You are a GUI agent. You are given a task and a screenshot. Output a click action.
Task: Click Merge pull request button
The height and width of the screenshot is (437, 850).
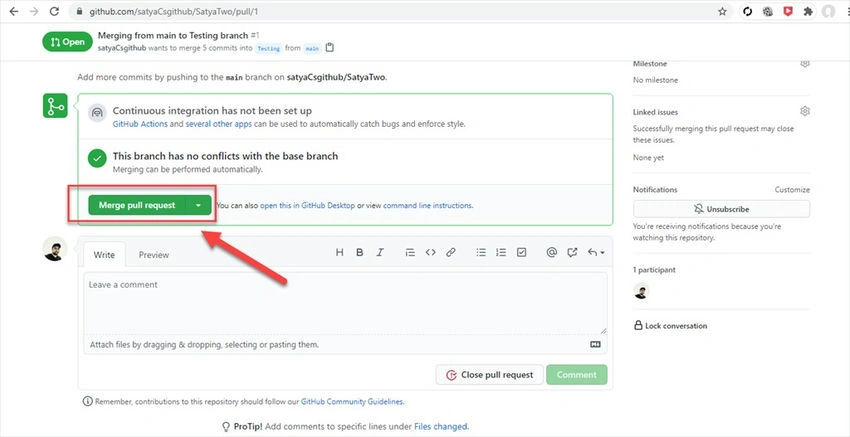tap(137, 205)
